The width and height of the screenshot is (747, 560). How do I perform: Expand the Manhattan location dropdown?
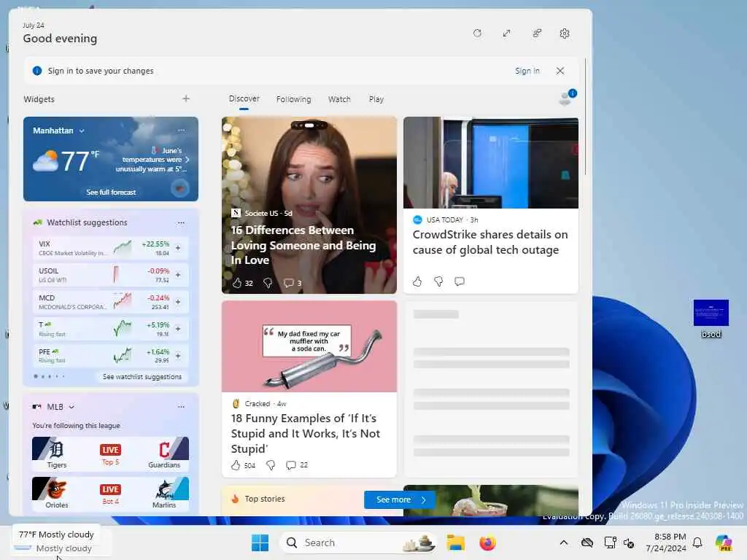click(x=82, y=131)
